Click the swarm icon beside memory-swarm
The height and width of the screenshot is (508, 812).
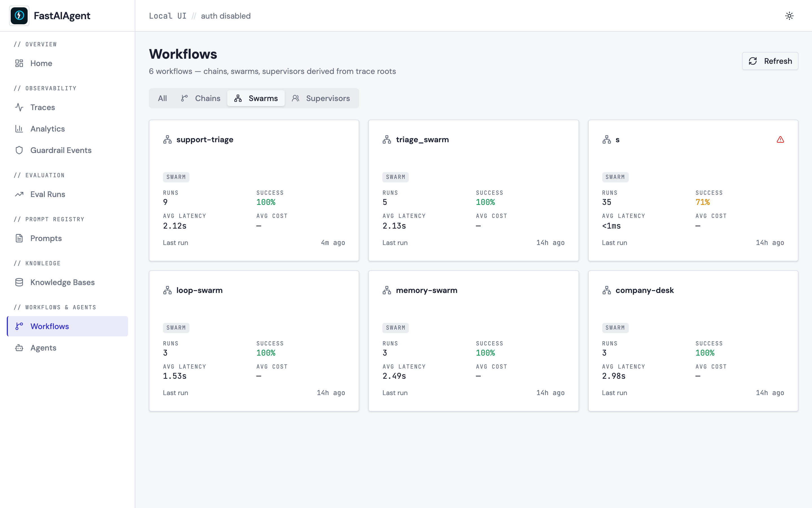387,290
